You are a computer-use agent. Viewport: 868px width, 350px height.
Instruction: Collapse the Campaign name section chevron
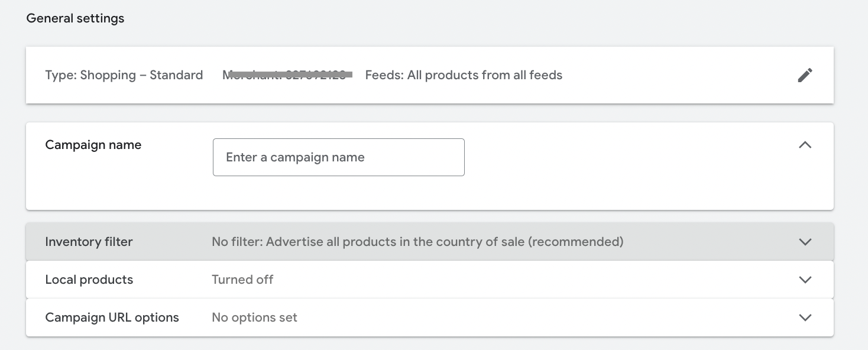[805, 145]
